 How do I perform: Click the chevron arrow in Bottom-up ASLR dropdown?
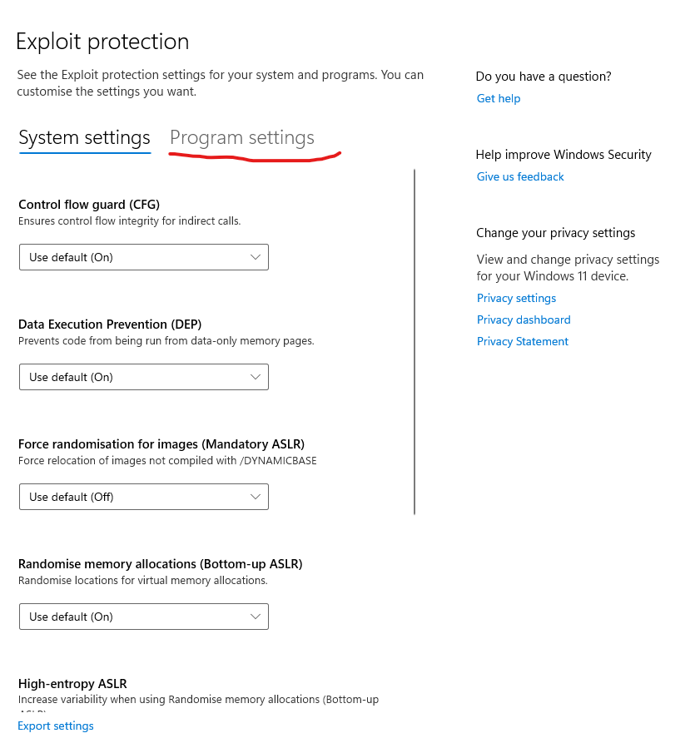click(x=256, y=617)
